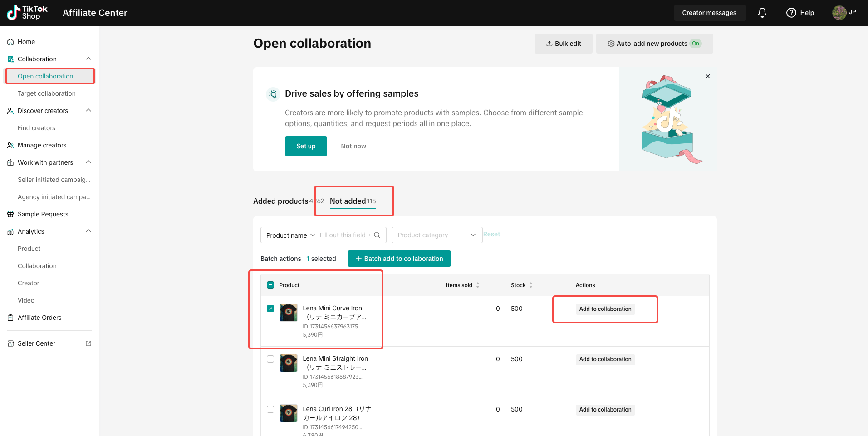Toggle the select-all Product checkbox

point(270,285)
